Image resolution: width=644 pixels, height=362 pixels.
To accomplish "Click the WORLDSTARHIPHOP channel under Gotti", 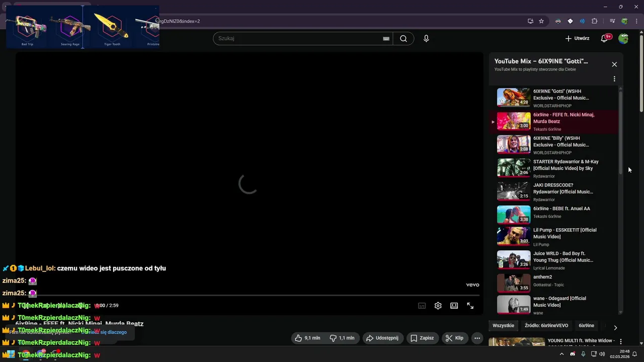I will 552,106.
